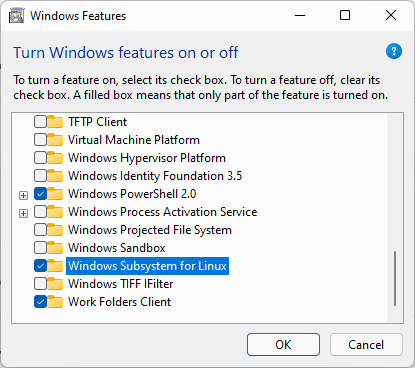Viewport: 415px width, 368px height.
Task: Click the Windows Sandbox folder icon
Action: pyautogui.click(x=55, y=248)
